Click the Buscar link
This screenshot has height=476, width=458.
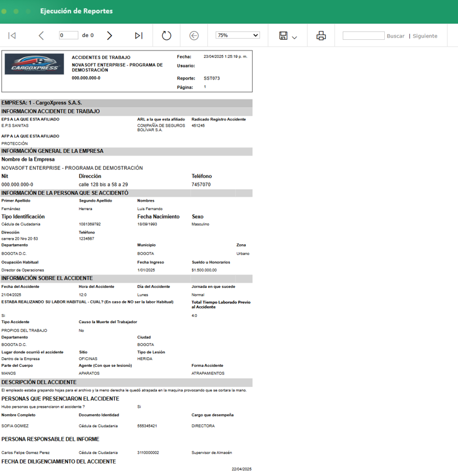[x=396, y=36]
